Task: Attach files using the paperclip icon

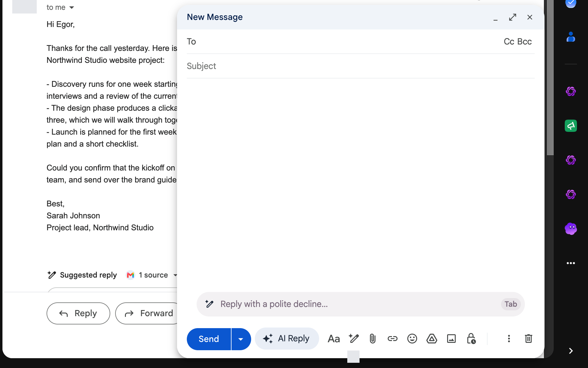Action: (x=372, y=339)
